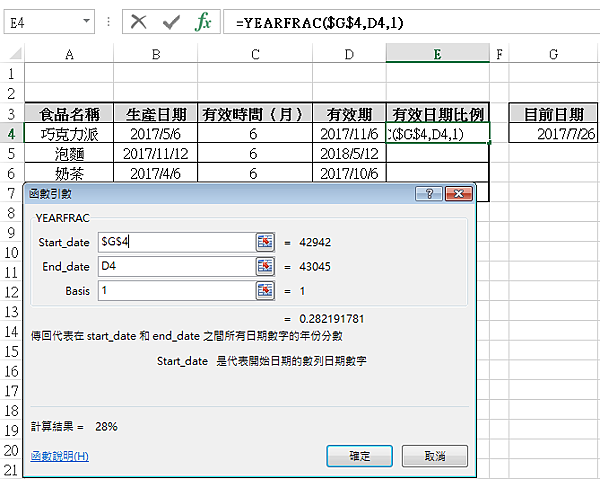Image resolution: width=600 pixels, height=479 pixels.
Task: Focus the Basis field containing 1
Action: pos(177,291)
